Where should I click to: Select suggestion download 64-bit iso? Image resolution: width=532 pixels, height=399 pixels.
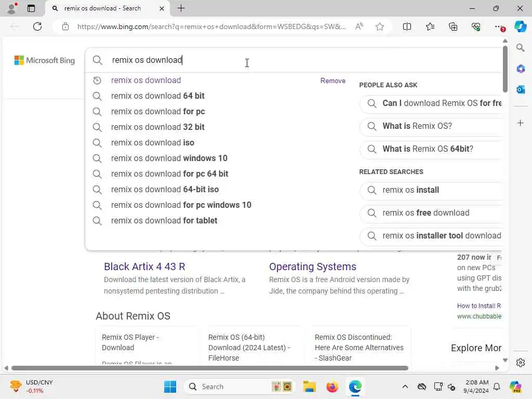click(x=165, y=190)
